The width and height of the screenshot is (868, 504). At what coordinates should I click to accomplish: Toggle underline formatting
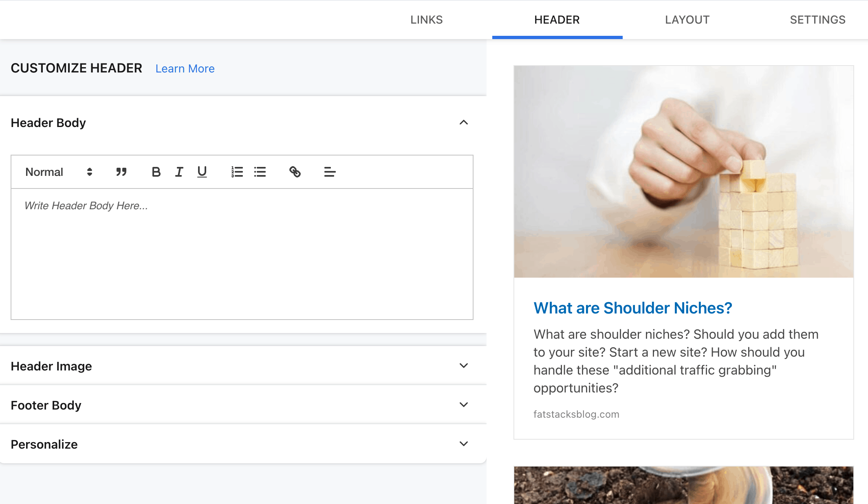(x=202, y=172)
